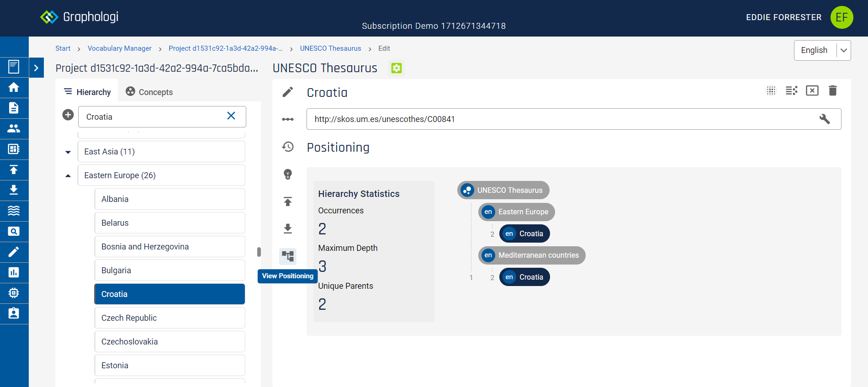Click the UNESCO Thesaurus positioning chip
Viewport: 868px width, 387px height.
(503, 190)
